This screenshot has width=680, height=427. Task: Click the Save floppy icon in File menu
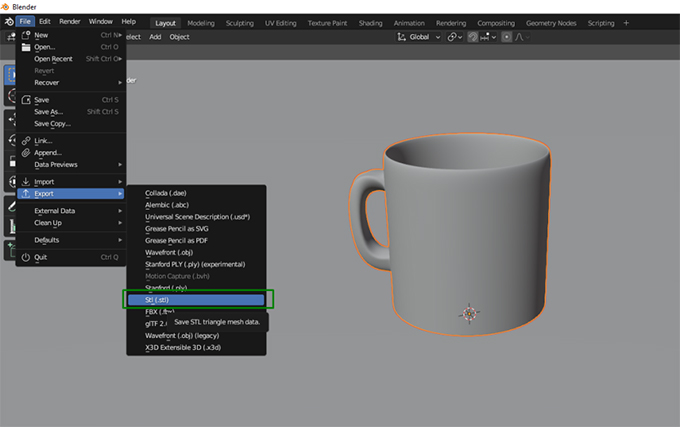click(26, 100)
